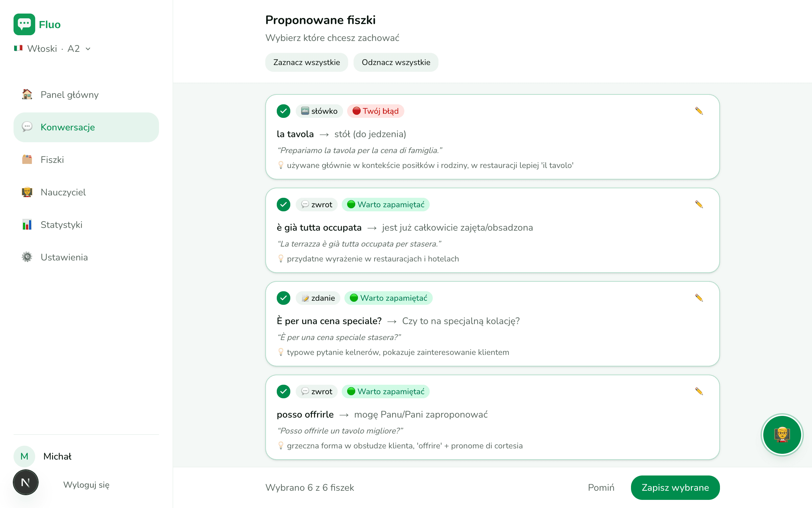Edit the 'la tavola' flashcard pencil icon

click(699, 111)
